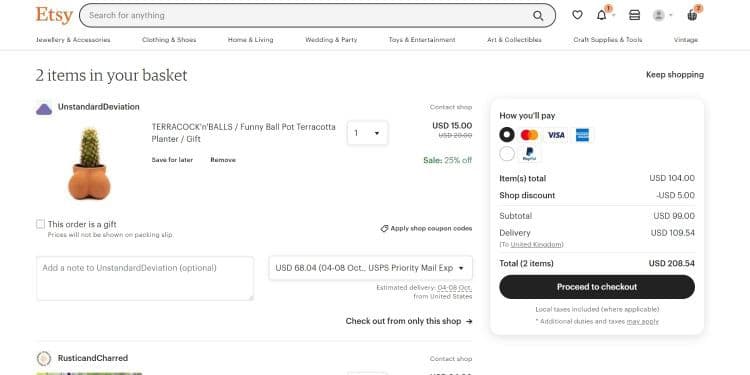
Task: Open the Home & Living category menu
Action: [x=251, y=40]
